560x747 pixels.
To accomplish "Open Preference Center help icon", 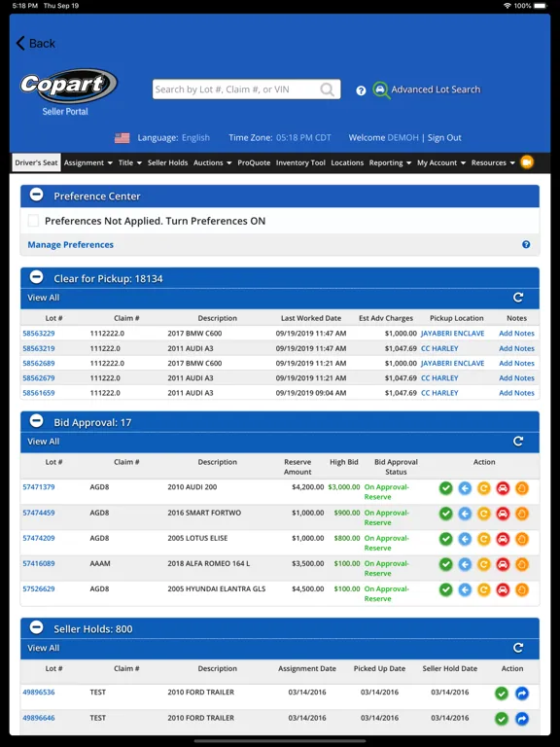I will click(x=526, y=244).
